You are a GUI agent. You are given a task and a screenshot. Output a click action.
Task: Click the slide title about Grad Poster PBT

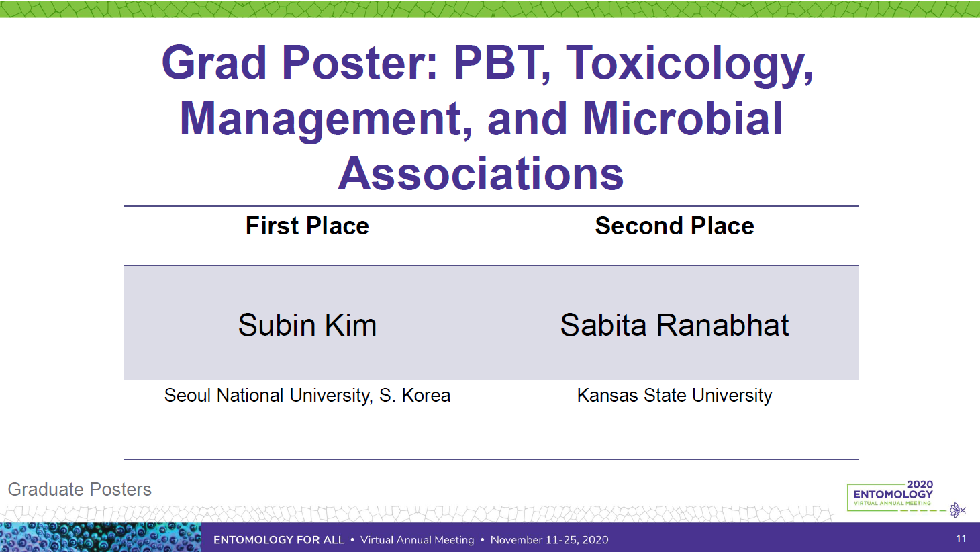[488, 118]
